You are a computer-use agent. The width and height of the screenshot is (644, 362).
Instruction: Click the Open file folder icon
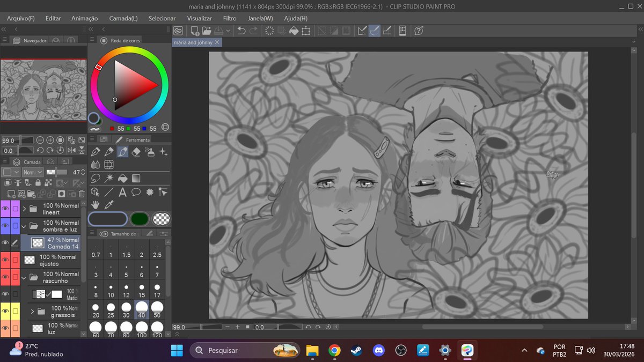207,31
